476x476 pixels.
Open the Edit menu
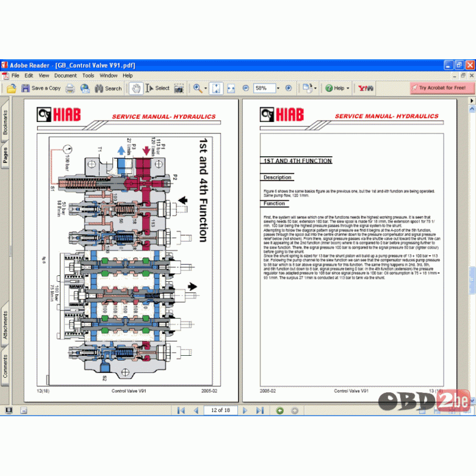(29, 75)
